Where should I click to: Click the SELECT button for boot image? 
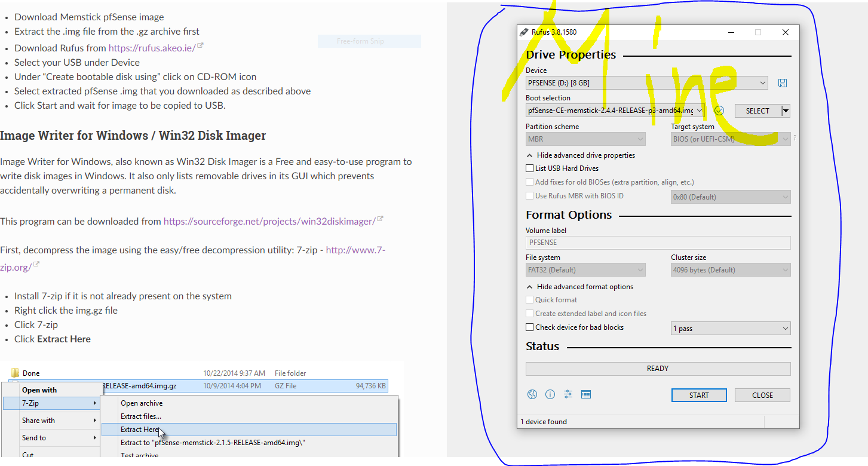pos(757,111)
